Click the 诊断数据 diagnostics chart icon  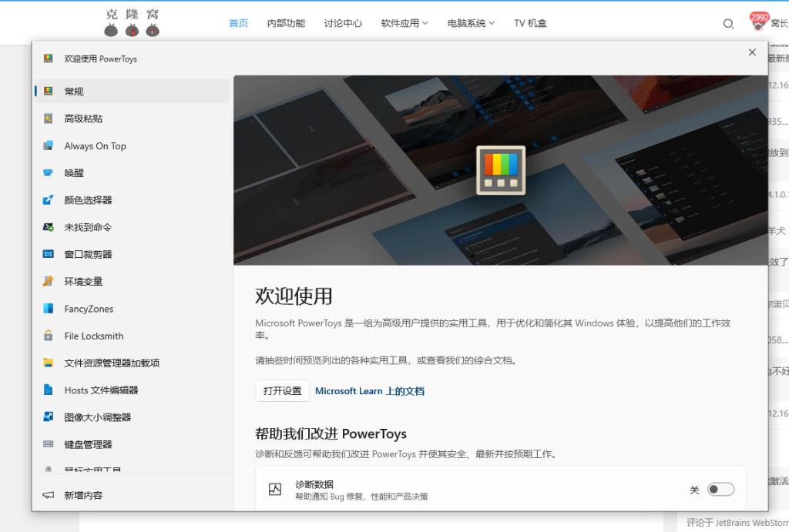click(x=275, y=489)
